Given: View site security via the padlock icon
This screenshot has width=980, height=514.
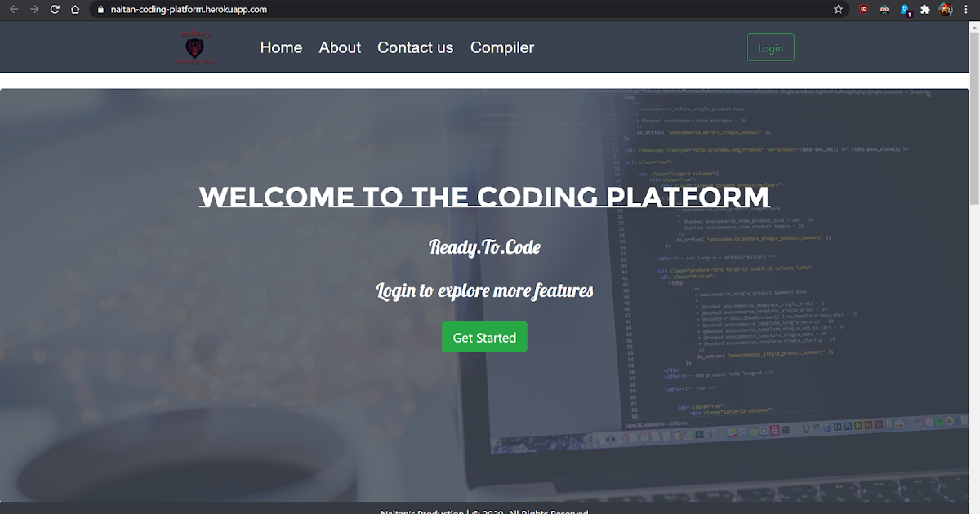Looking at the screenshot, I should (100, 10).
